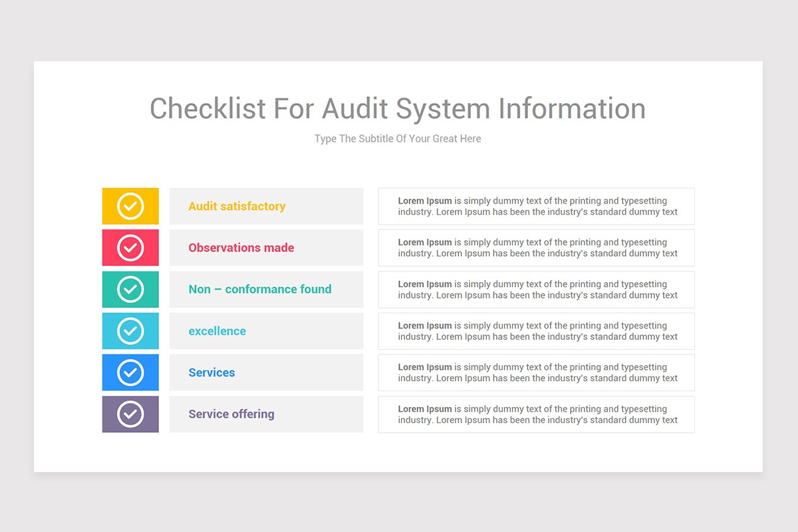Viewport: 798px width, 532px height.
Task: Click the Checklist For Audit System Information title
Action: (x=398, y=108)
